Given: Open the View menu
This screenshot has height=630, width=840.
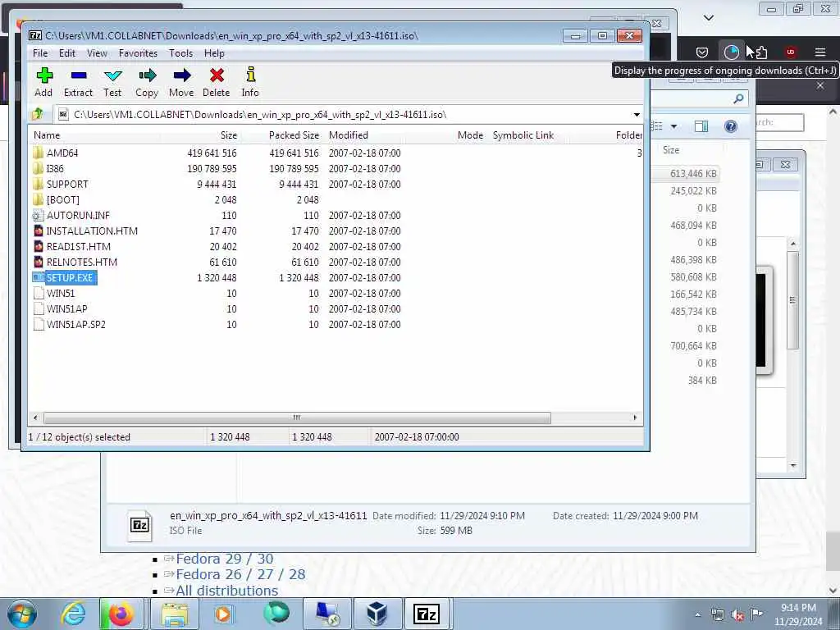Looking at the screenshot, I should [x=97, y=53].
